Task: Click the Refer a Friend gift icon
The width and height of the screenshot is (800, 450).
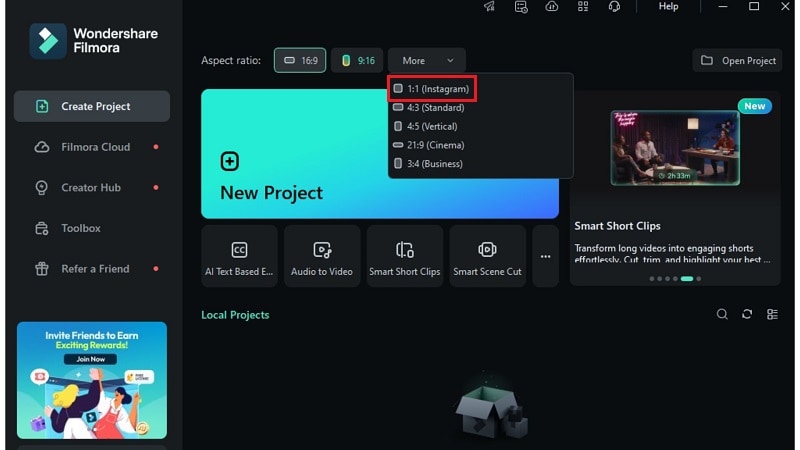Action: [42, 268]
